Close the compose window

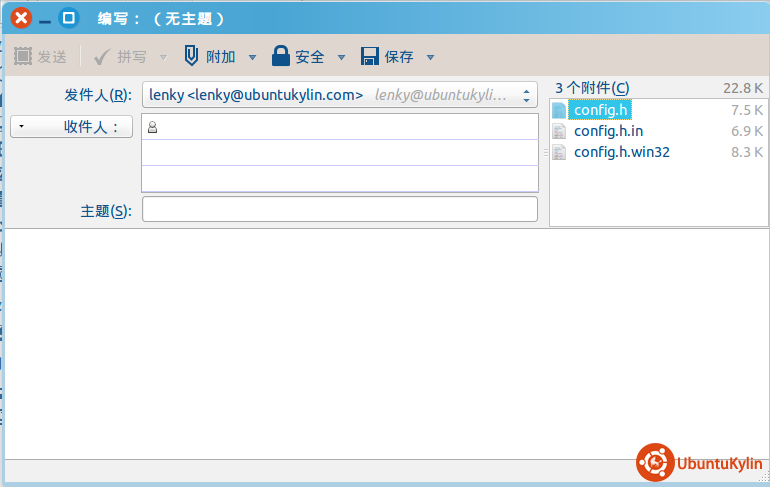coord(20,18)
